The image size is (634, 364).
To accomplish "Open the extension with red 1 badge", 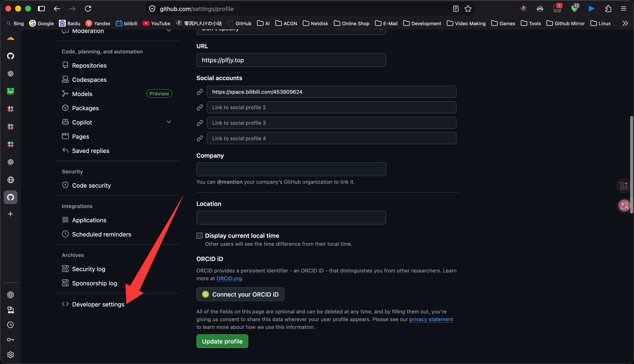I will (x=557, y=8).
